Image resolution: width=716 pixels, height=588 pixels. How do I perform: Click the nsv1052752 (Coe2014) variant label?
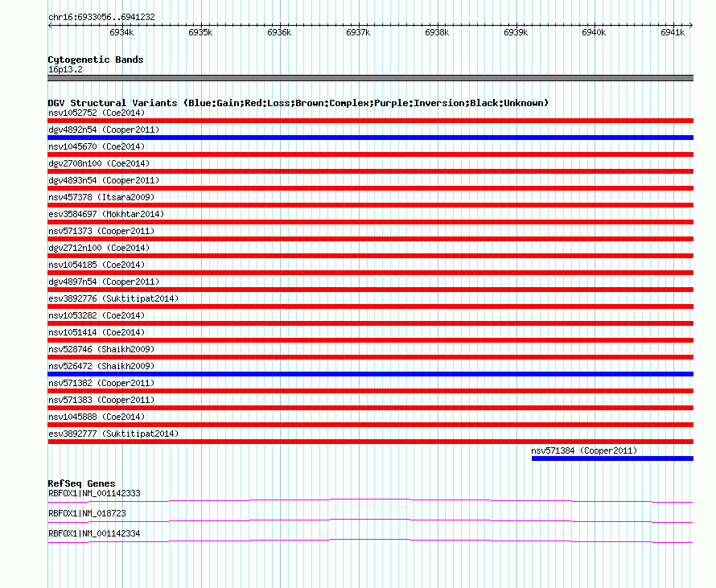point(97,113)
